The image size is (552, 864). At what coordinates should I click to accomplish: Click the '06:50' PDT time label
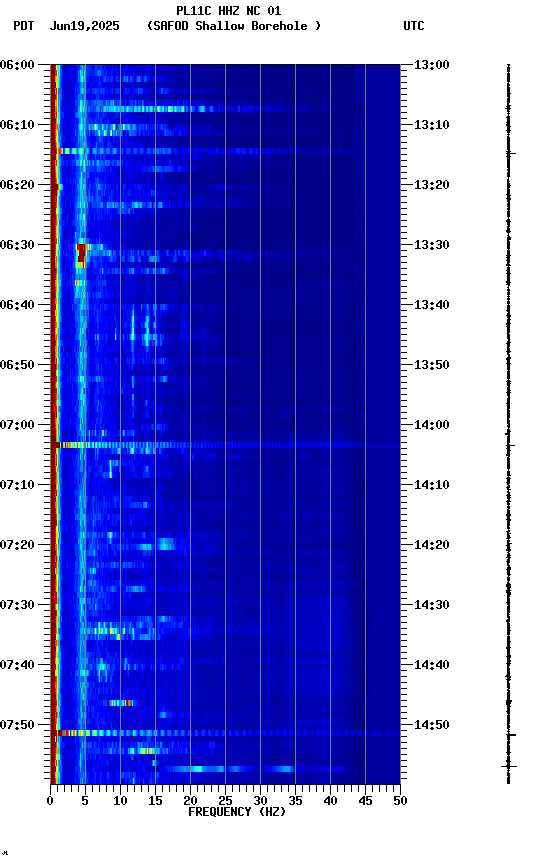tap(17, 365)
